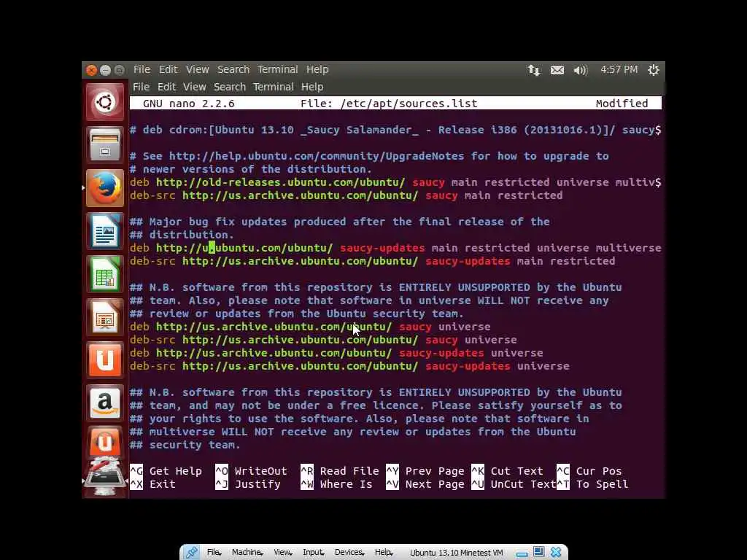The image size is (747, 560).
Task: Click '^T To Spell' nano shortcut
Action: (x=592, y=484)
